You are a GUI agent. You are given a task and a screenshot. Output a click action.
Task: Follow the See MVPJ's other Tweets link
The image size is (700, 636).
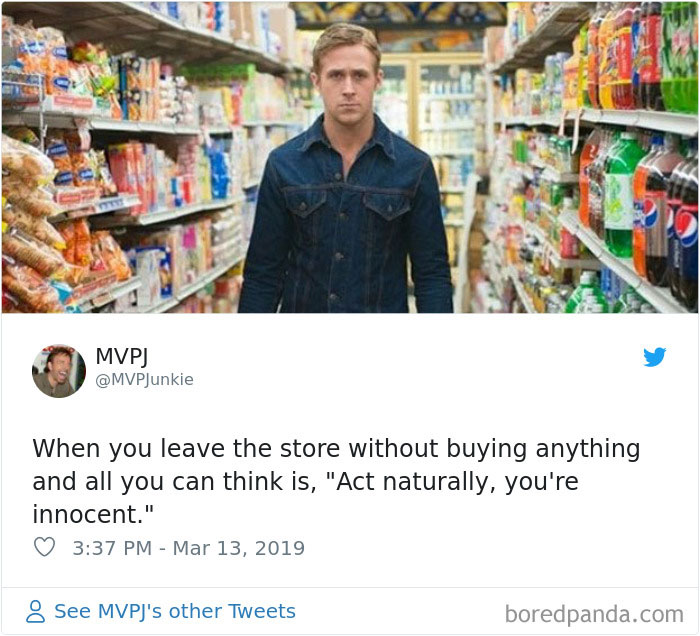tap(175, 611)
